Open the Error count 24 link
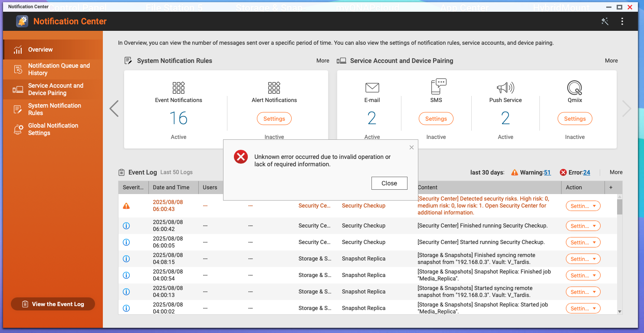644x333 pixels. point(586,172)
